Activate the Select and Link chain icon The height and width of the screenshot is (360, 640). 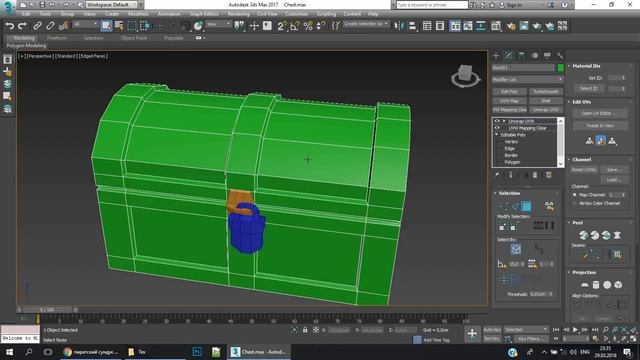click(x=37, y=26)
